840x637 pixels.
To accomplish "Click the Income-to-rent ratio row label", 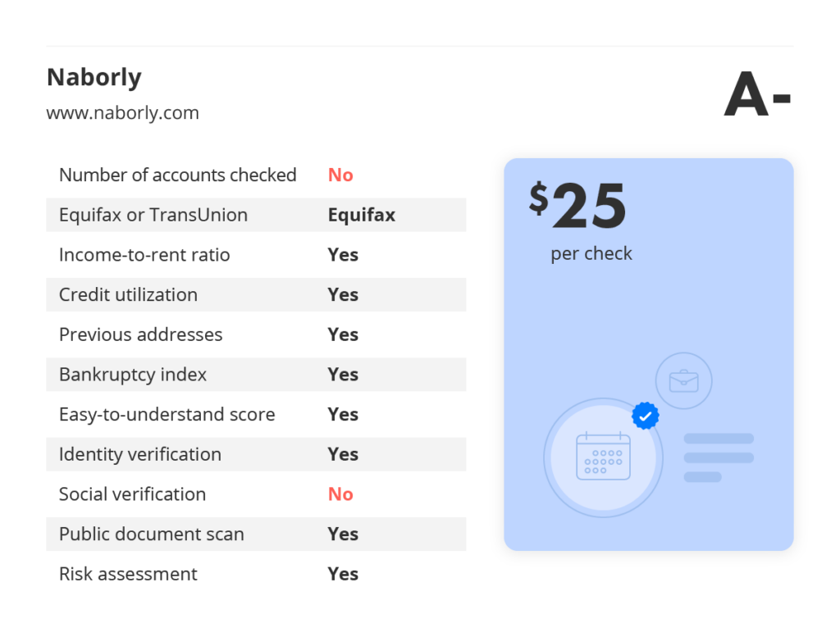I will point(144,255).
